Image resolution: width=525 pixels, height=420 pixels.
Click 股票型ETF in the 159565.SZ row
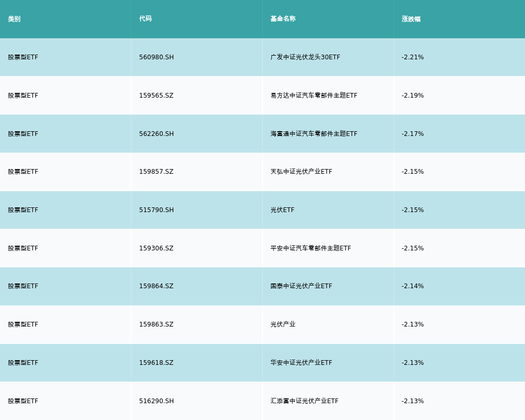click(23, 96)
